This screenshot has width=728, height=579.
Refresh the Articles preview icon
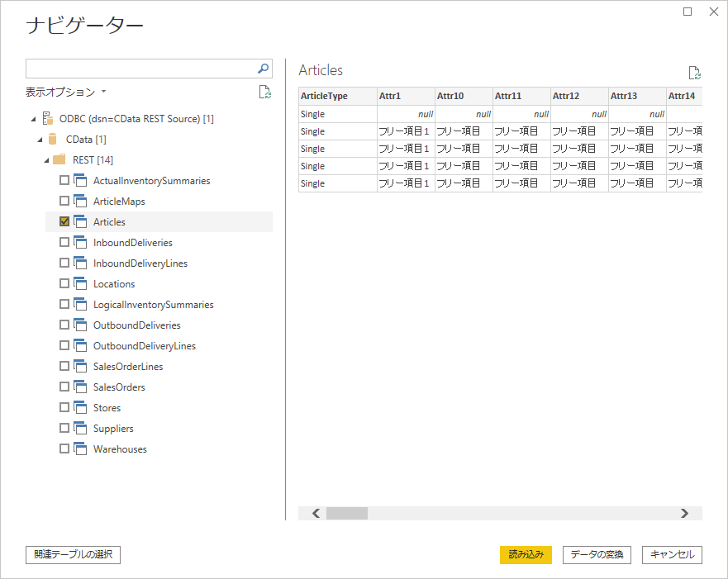(x=694, y=73)
